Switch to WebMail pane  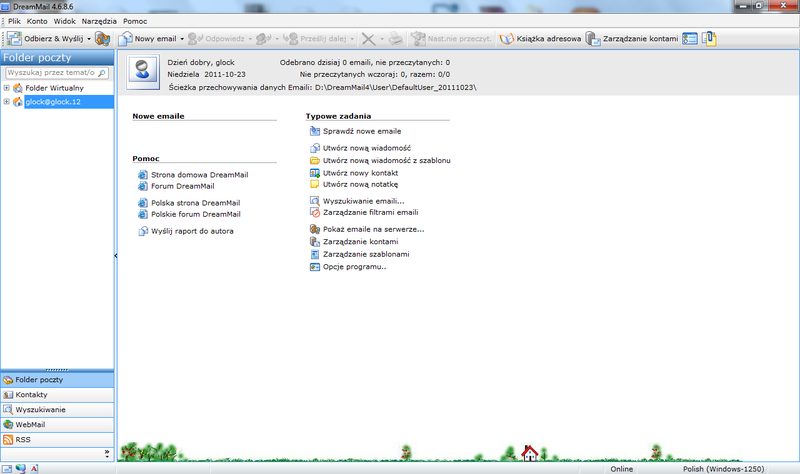coord(57,425)
